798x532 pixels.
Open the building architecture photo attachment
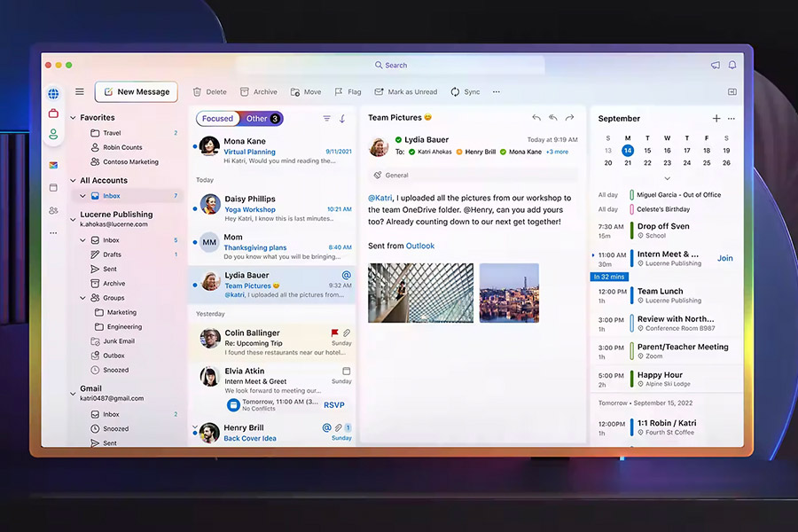(x=420, y=293)
